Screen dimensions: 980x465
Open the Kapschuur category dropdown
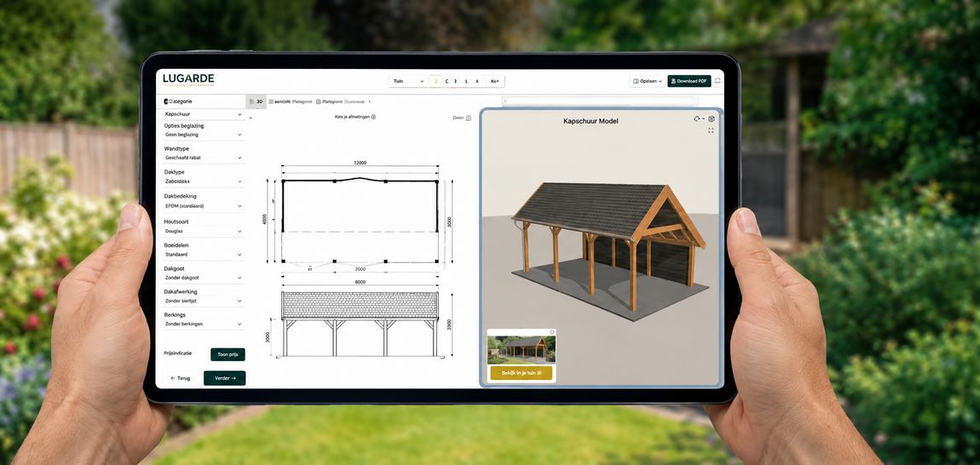coord(203,115)
